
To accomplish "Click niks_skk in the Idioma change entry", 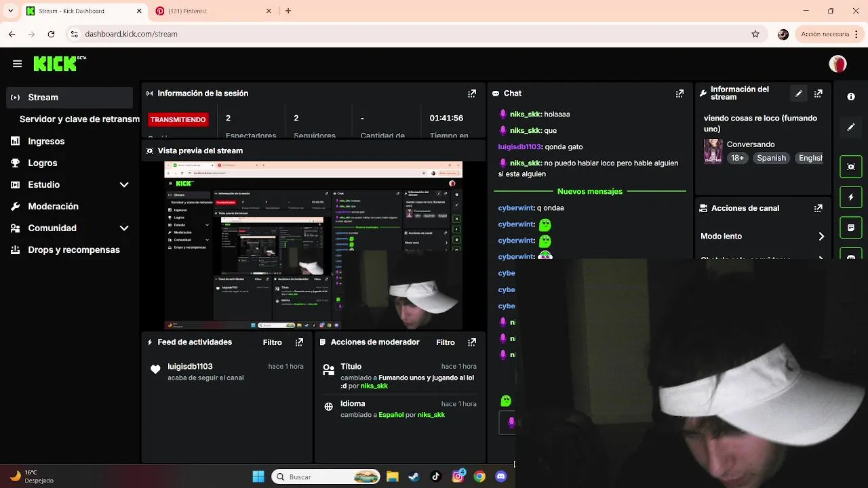I will pyautogui.click(x=431, y=415).
